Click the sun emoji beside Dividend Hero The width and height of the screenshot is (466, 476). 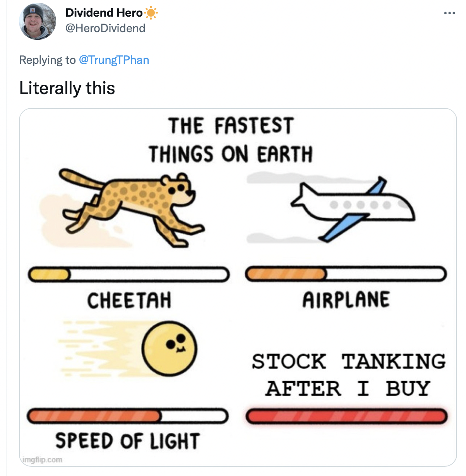[x=151, y=13]
